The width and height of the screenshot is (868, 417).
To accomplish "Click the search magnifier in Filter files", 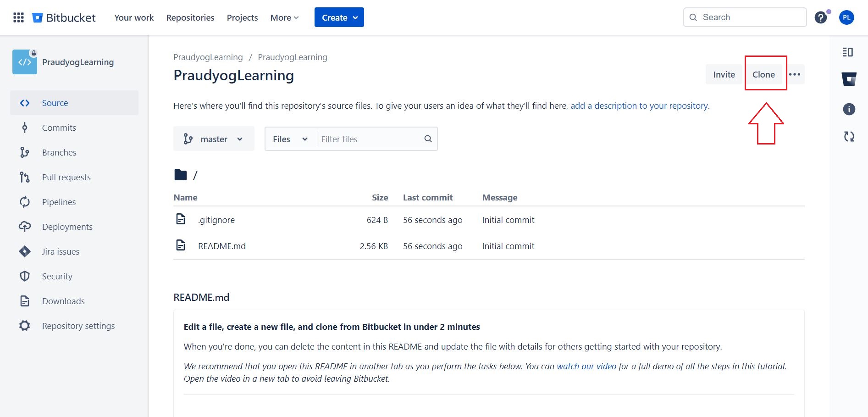I will tap(428, 139).
